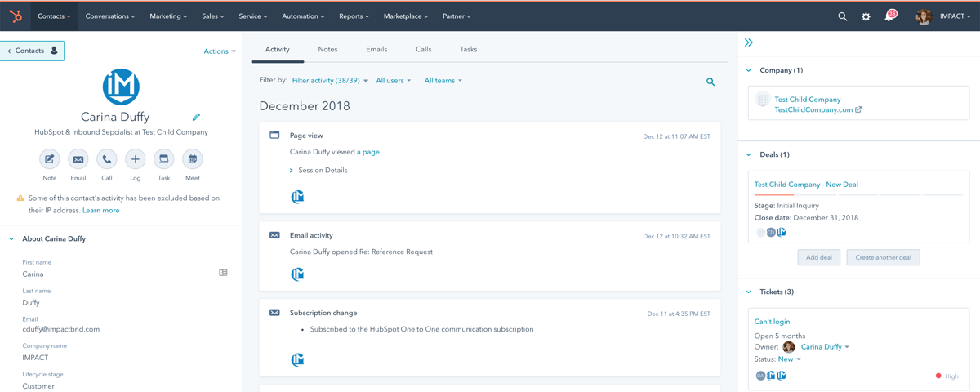This screenshot has width=980, height=392.
Task: Open the Sales navigation menu
Action: tap(213, 16)
